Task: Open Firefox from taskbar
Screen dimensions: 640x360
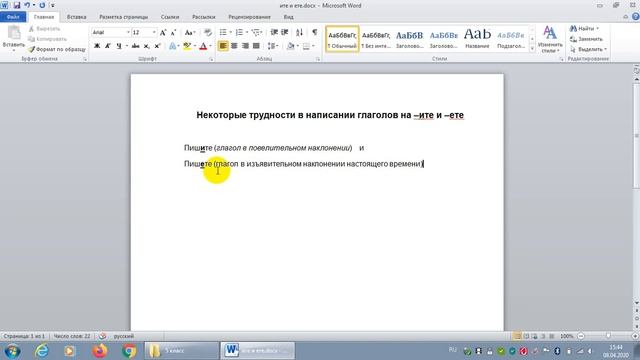Action: point(100,351)
